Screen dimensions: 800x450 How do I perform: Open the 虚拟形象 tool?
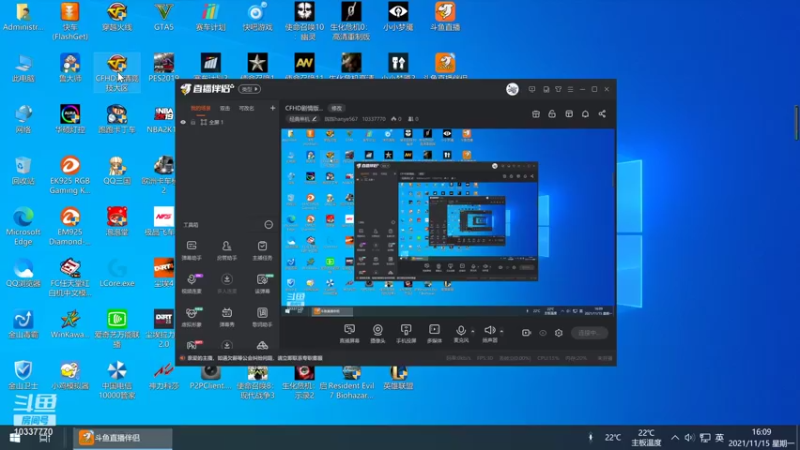pos(191,316)
